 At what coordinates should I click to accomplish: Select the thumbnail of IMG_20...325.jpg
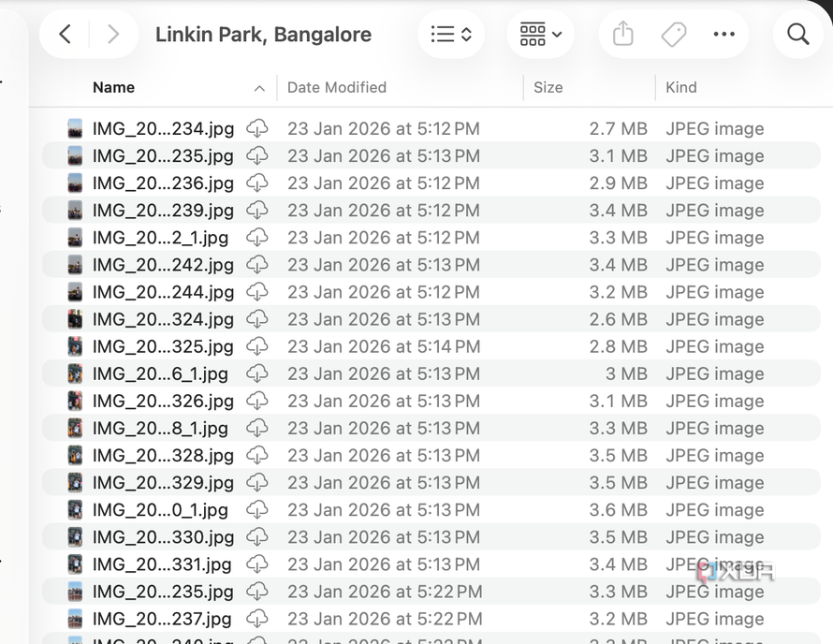[x=75, y=346]
